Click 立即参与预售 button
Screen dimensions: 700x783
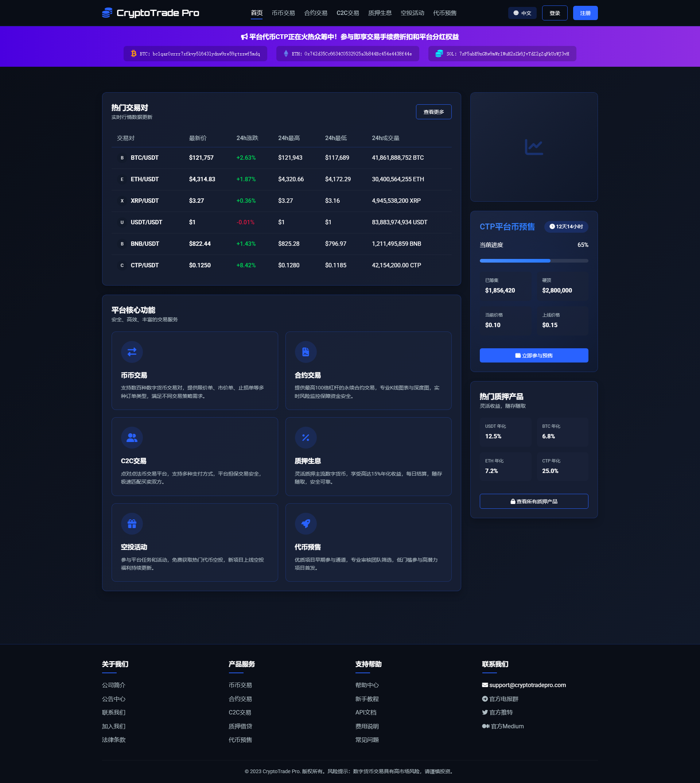coord(533,356)
